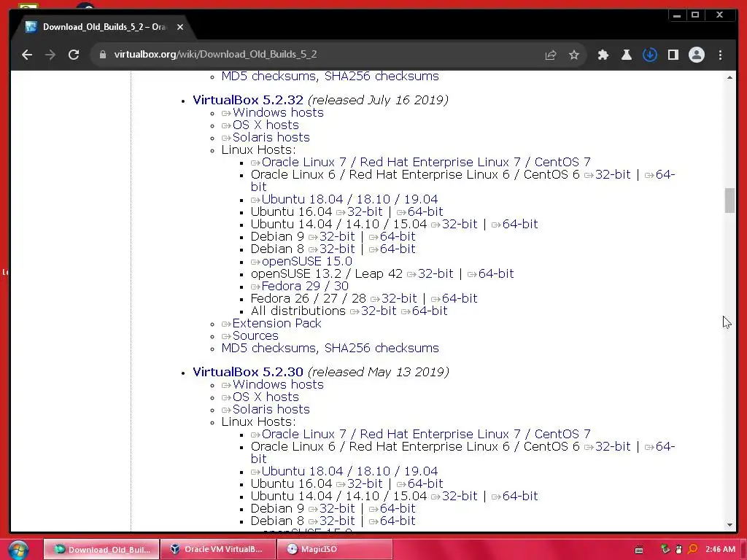Click page scrollbar down arrow
747x560 pixels.
729,525
